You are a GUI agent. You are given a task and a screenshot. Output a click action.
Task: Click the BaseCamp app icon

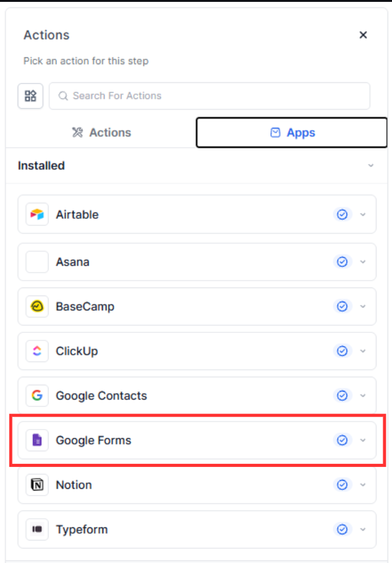click(x=37, y=307)
